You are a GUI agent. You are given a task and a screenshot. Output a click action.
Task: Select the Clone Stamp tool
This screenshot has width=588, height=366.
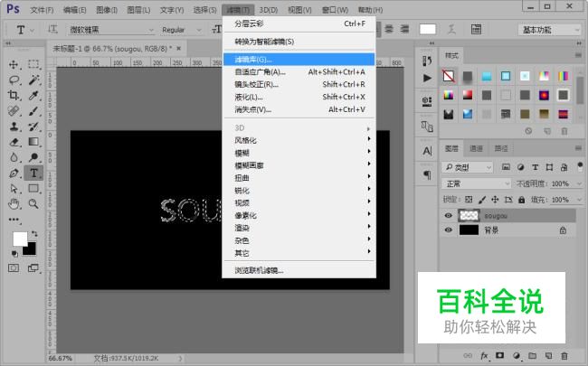coord(14,127)
